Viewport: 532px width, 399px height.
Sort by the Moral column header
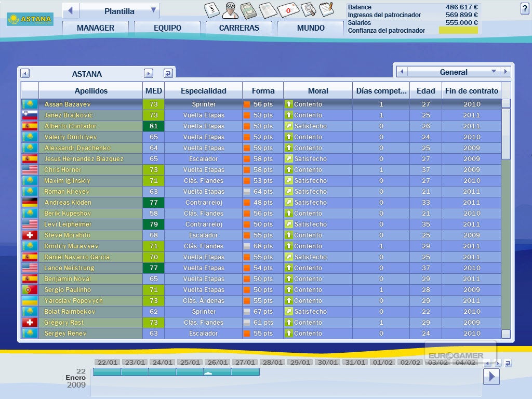pos(318,90)
